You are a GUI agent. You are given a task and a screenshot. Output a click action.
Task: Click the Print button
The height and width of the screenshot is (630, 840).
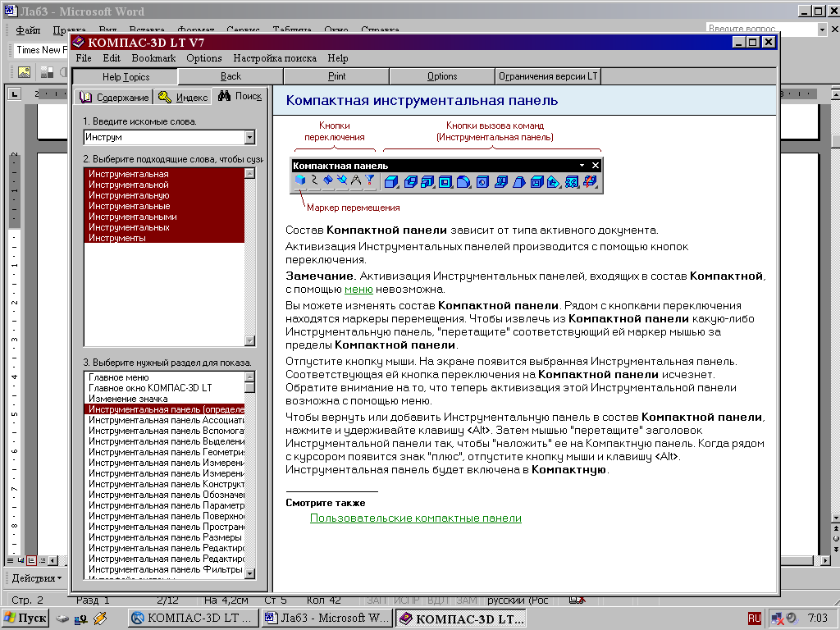336,76
